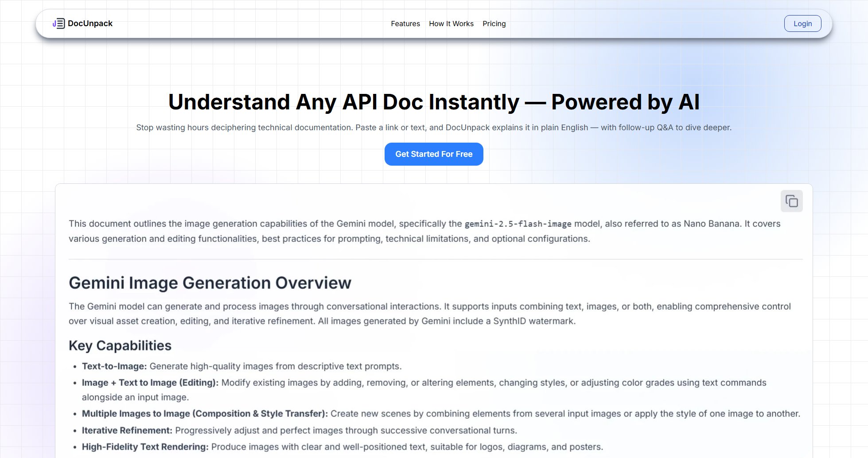Click the High-Fidelity Text Rendering bullet item

[x=343, y=446]
